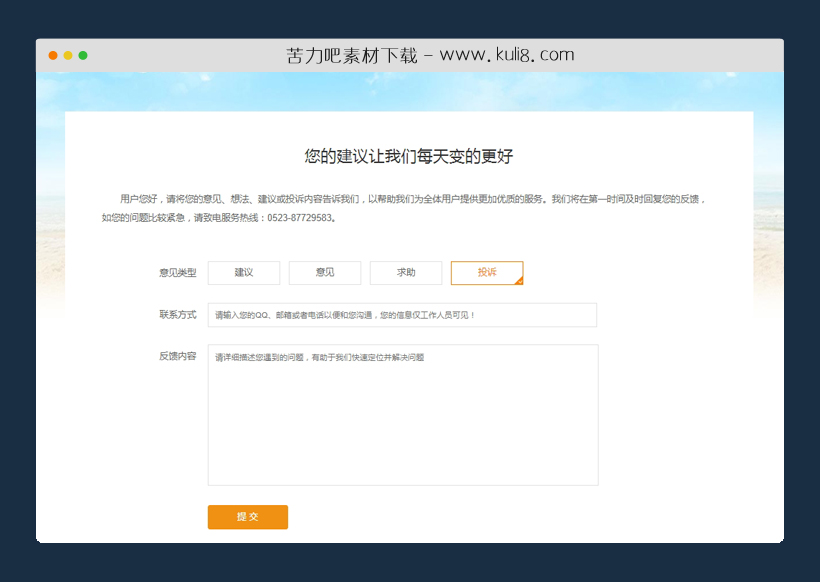Click the yellow traffic-light dot in title bar
This screenshot has width=820, height=582.
[x=68, y=56]
